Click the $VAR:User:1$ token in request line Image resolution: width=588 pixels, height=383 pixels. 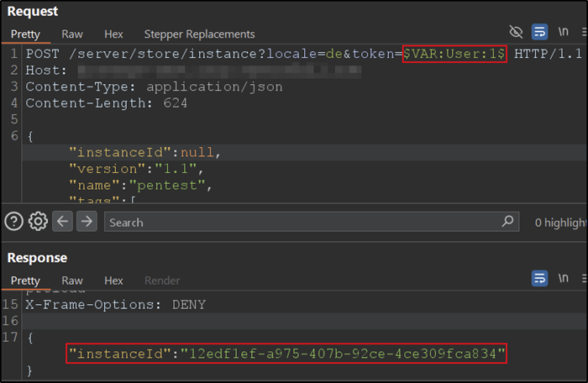(x=454, y=53)
